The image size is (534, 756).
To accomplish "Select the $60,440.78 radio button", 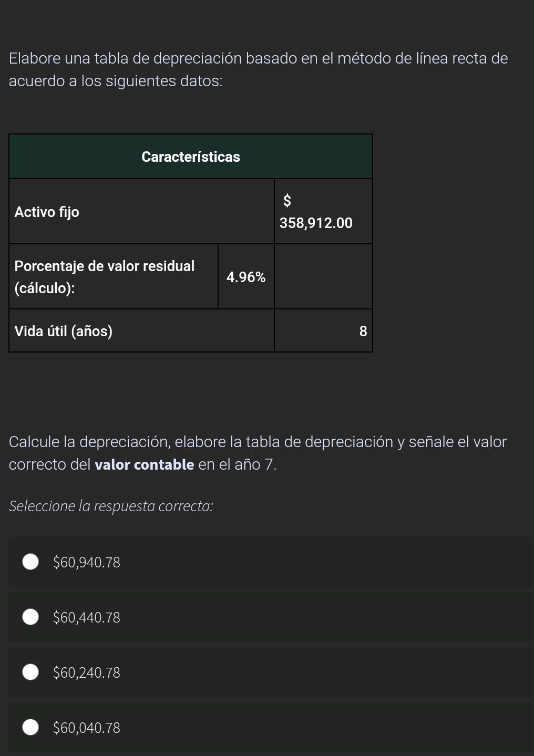I will (x=30, y=617).
